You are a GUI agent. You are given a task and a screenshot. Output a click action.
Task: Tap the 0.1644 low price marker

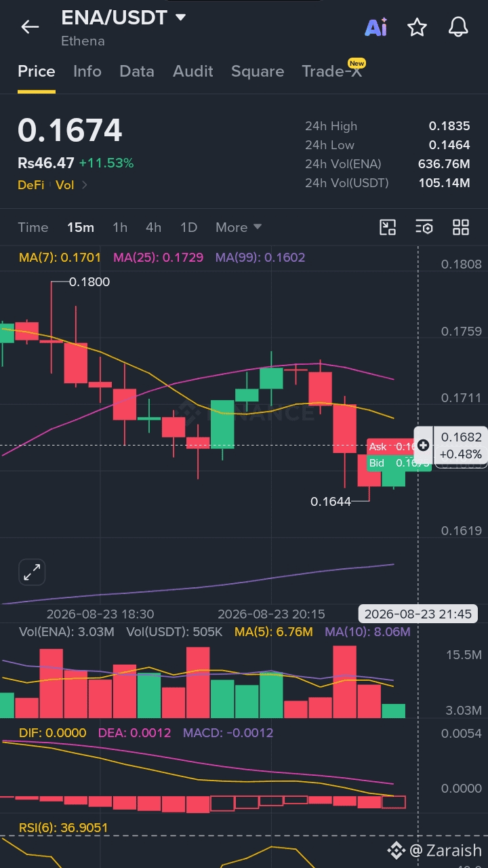(331, 502)
